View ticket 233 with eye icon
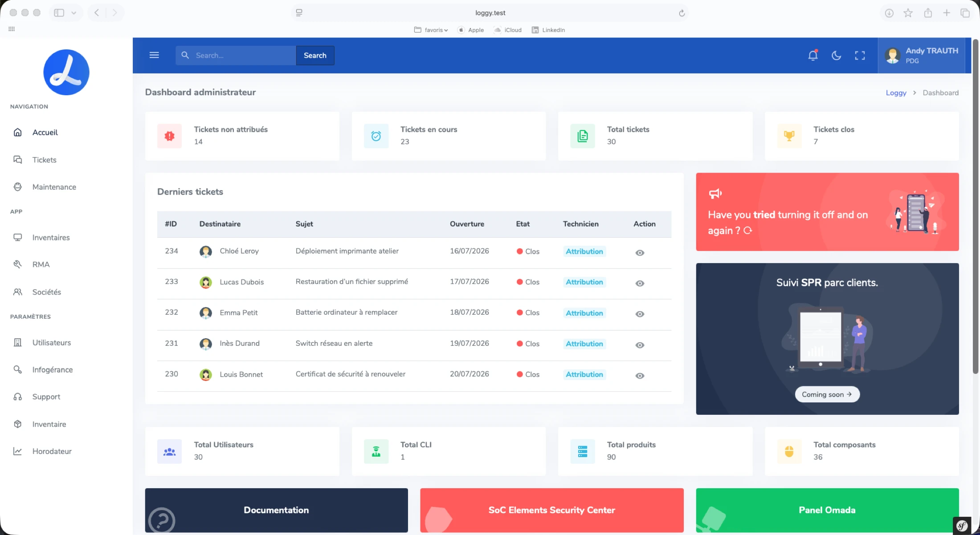The image size is (980, 535). pos(640,284)
